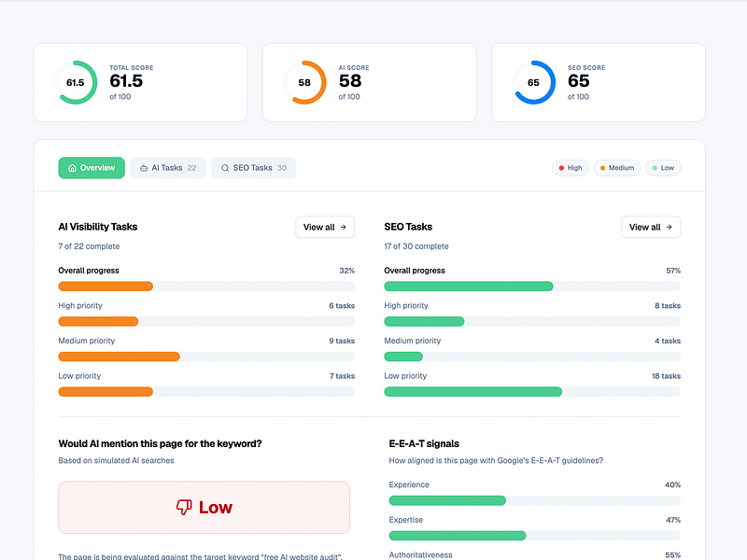
Task: Click the orange AI score 58 ring
Action: click(x=304, y=82)
